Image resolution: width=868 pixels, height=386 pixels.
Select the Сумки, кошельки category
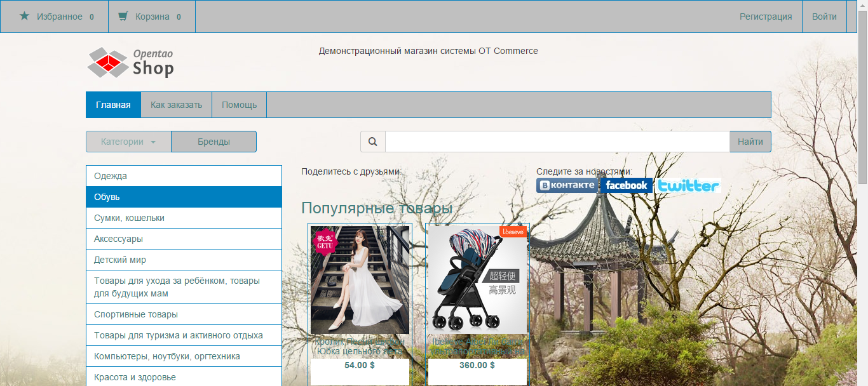tap(184, 218)
